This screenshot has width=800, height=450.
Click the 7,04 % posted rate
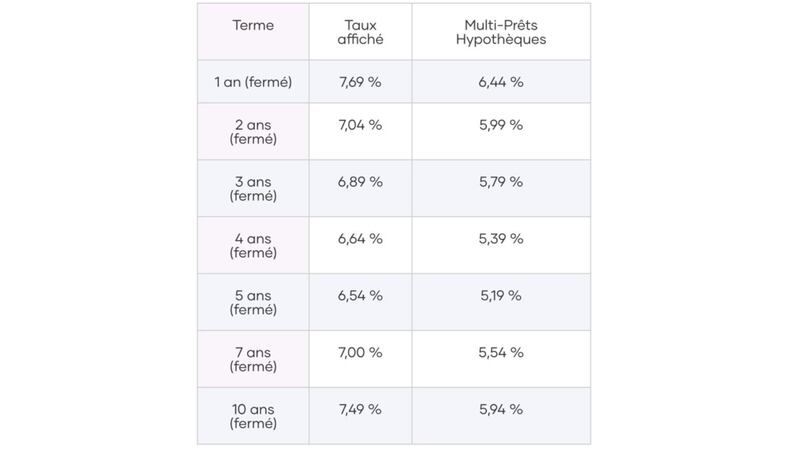click(360, 125)
